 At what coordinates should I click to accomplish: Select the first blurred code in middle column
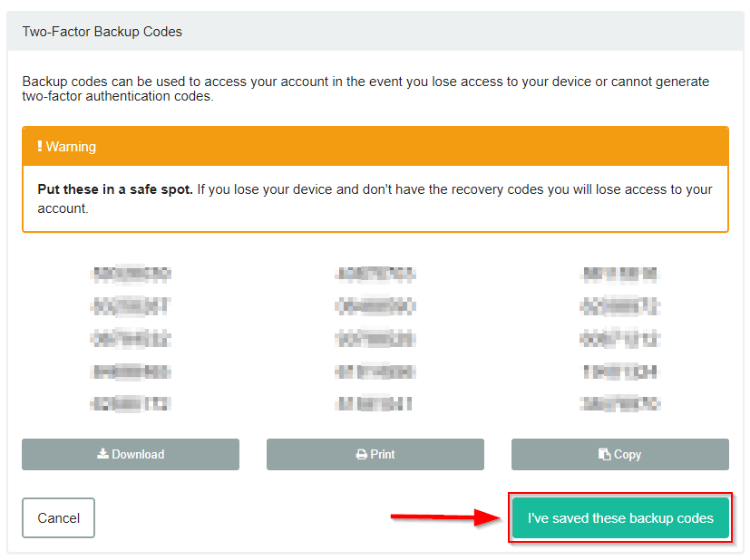click(375, 274)
